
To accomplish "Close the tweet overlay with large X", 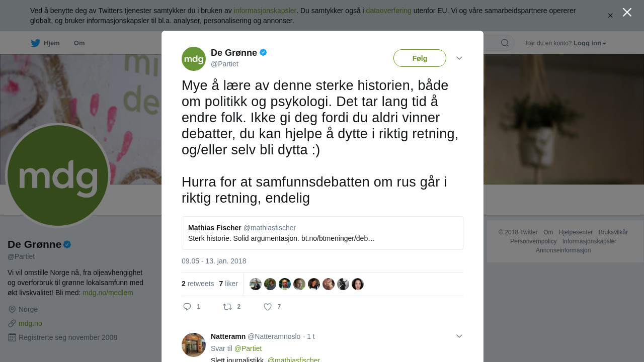I will [x=627, y=12].
